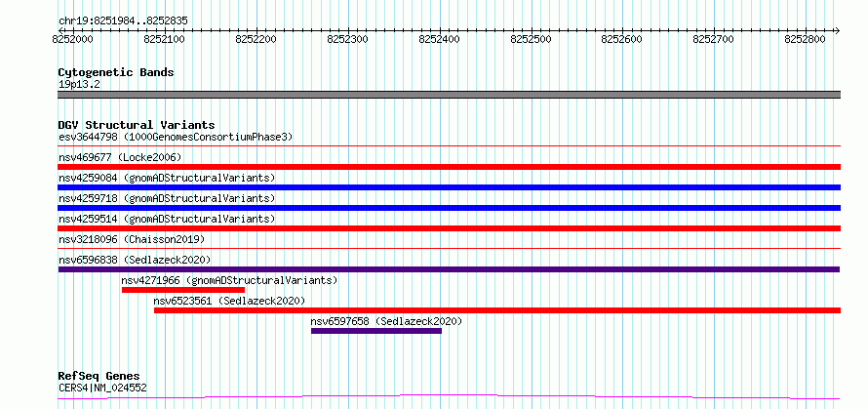Select the RefSeq Genes track title
This screenshot has height=409, width=868.
click(x=99, y=377)
